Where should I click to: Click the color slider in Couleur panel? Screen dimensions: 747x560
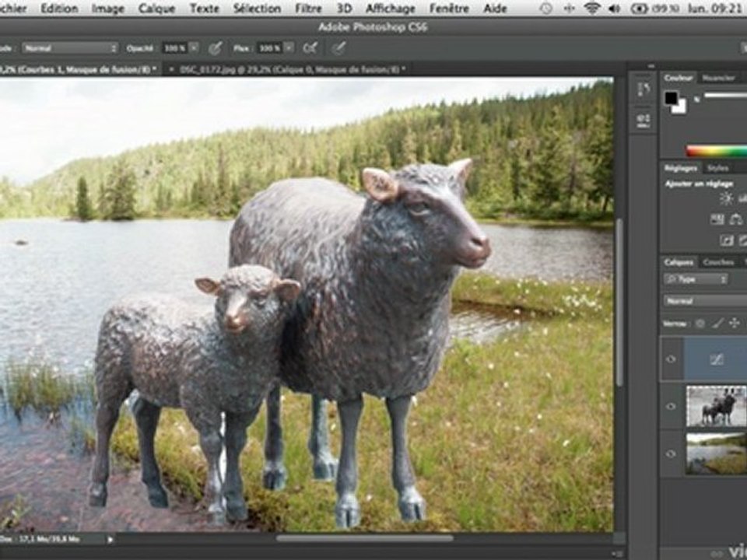(x=725, y=96)
